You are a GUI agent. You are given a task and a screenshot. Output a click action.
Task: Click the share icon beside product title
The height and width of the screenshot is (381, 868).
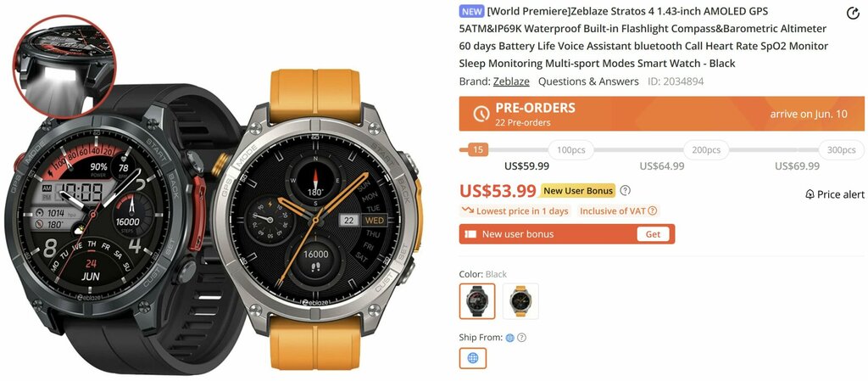[x=853, y=14]
